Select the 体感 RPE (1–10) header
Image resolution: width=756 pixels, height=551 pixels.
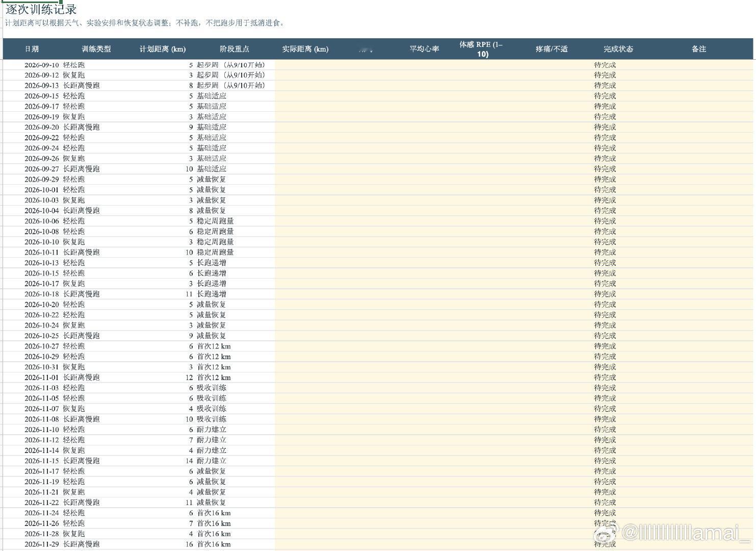[481, 49]
